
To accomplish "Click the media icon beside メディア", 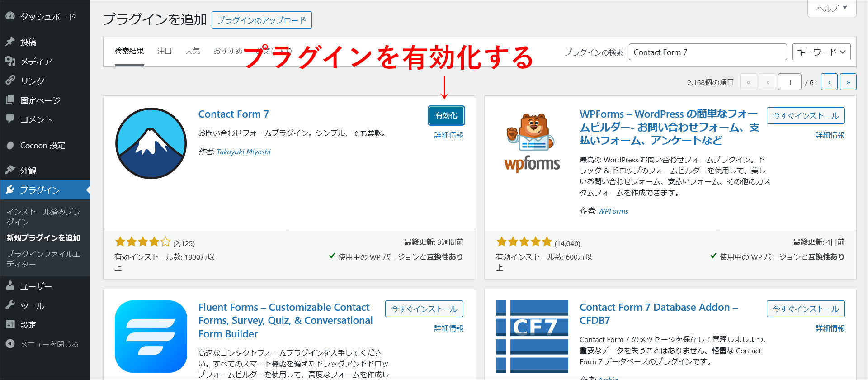I will (x=10, y=61).
